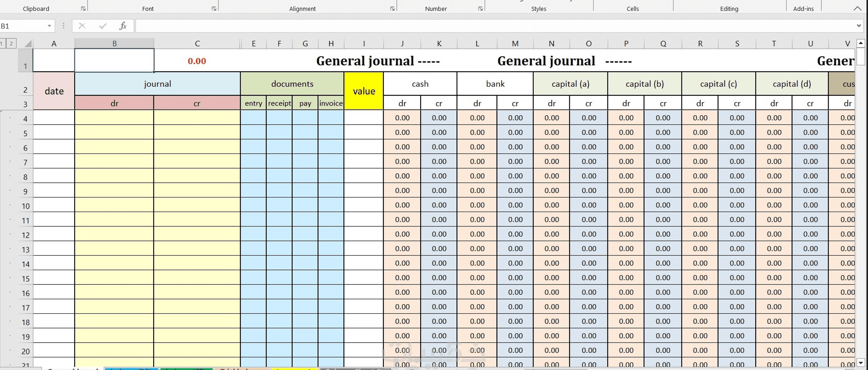
Task: Click the "capital (c)" header cell
Action: pyautogui.click(x=719, y=84)
